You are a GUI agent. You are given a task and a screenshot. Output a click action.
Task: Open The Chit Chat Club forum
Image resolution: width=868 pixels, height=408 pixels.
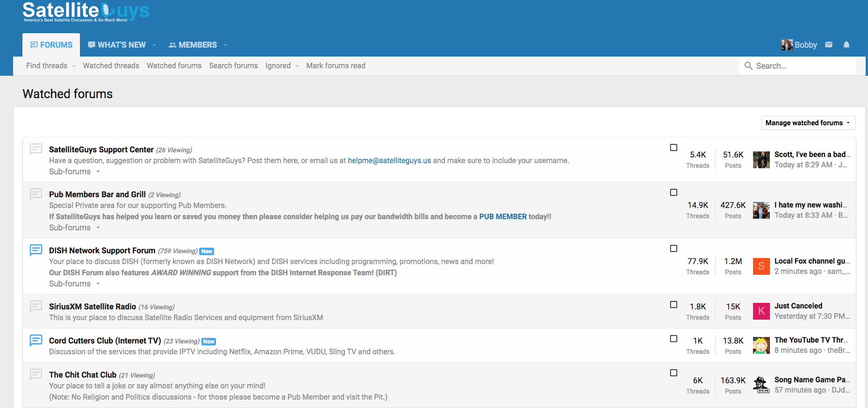[x=83, y=375]
